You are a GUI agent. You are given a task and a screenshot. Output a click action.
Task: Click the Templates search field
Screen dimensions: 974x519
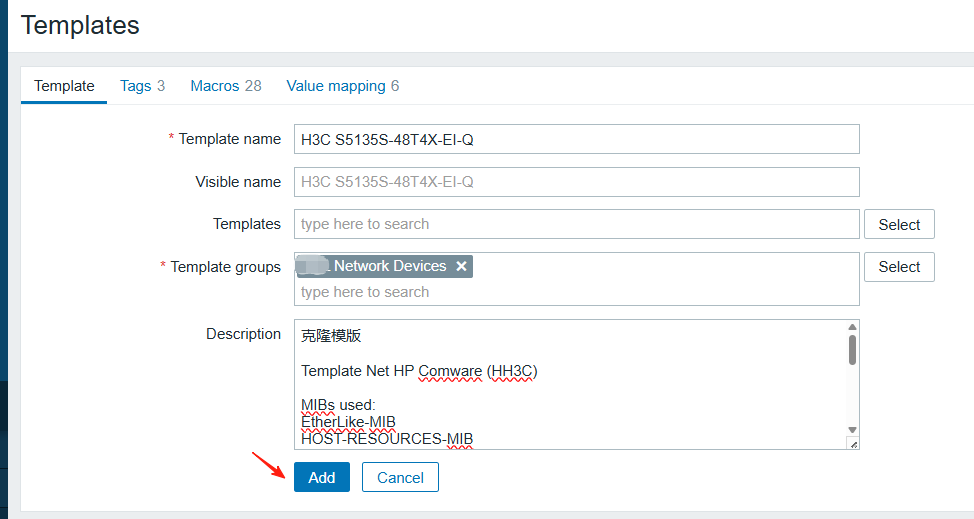[576, 224]
